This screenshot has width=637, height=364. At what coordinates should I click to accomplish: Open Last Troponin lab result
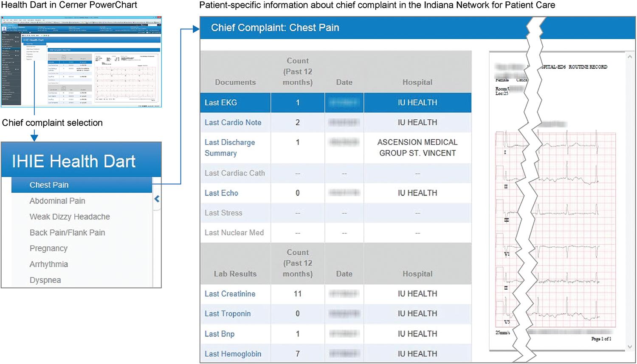[x=228, y=313]
